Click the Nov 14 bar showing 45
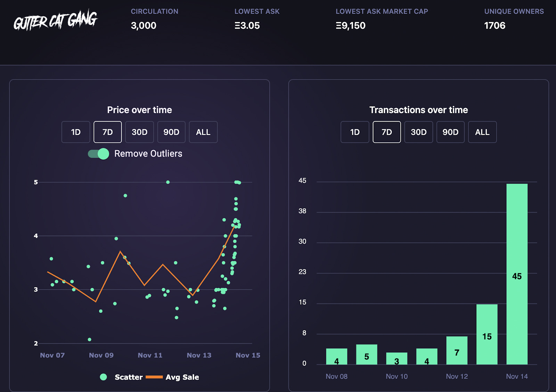Viewport: 556px width, 392px height. pyautogui.click(x=517, y=274)
